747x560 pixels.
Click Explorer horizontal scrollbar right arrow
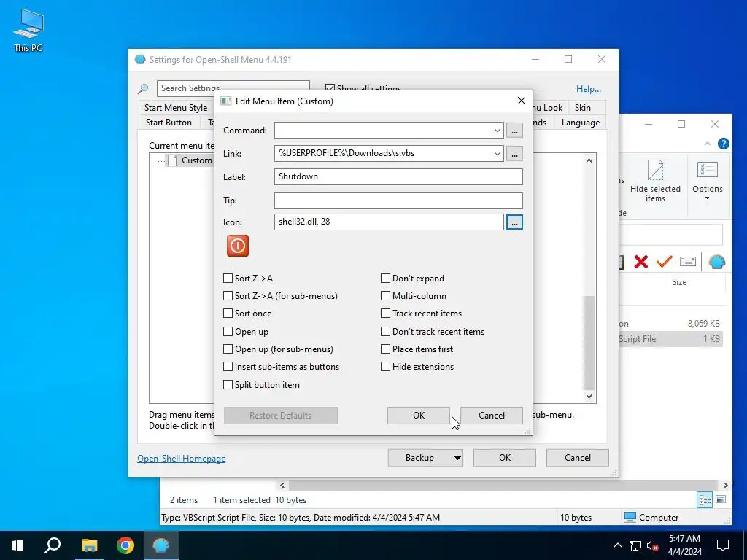[726, 485]
